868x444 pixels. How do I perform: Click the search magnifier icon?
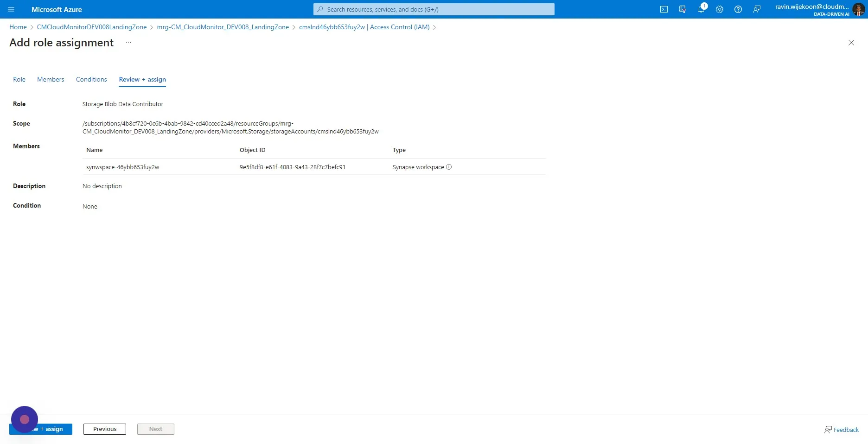click(320, 9)
